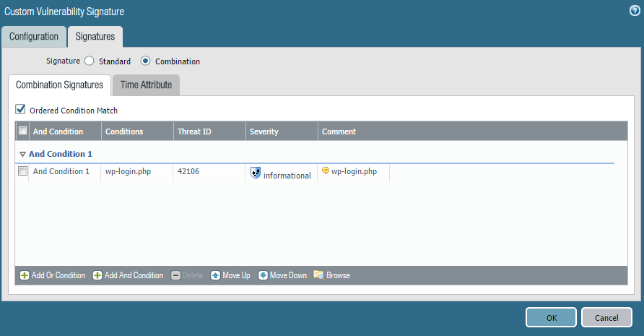Select the Standard signature radio button
This screenshot has height=336, width=644.
pos(89,61)
